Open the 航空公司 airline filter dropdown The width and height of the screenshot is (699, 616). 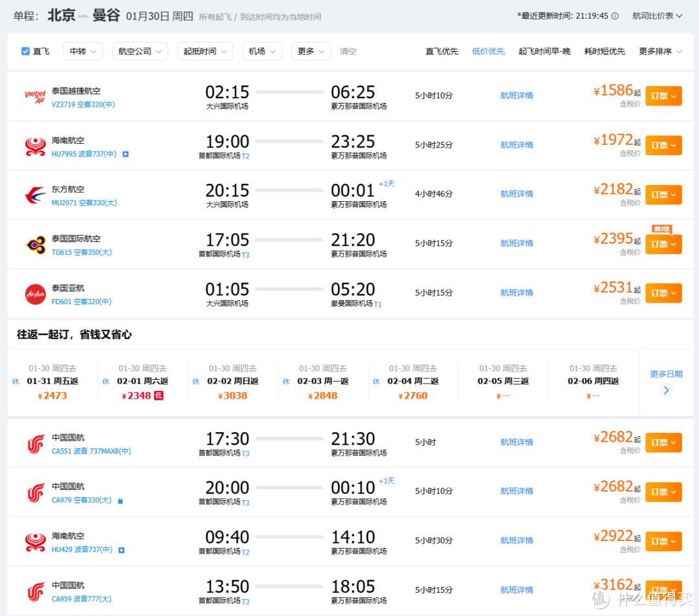(139, 51)
